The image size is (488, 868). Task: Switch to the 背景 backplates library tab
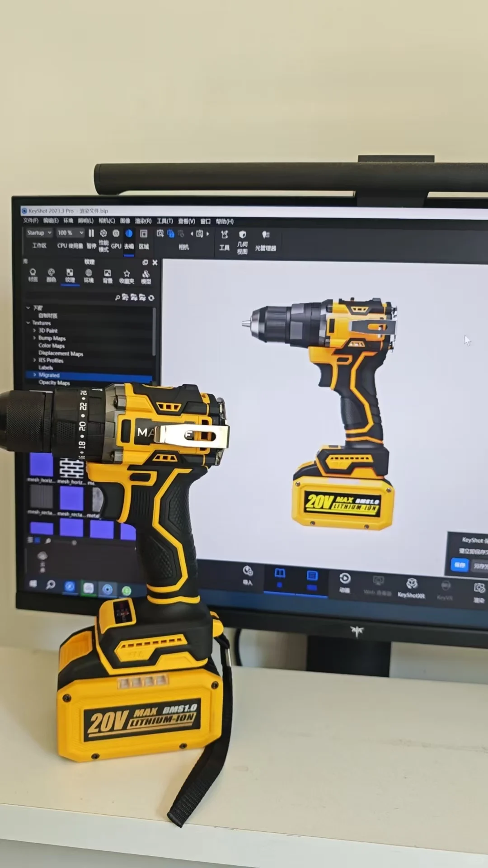tap(108, 276)
